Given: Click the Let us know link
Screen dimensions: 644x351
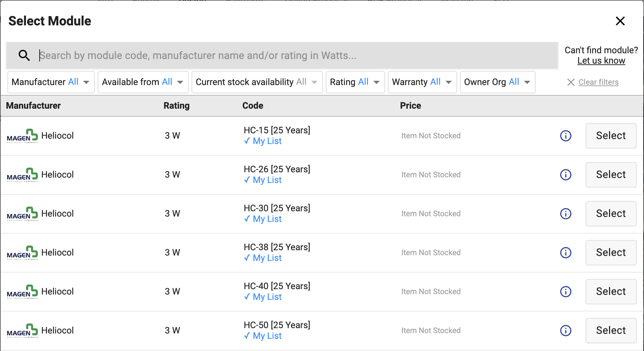Looking at the screenshot, I should 601,61.
